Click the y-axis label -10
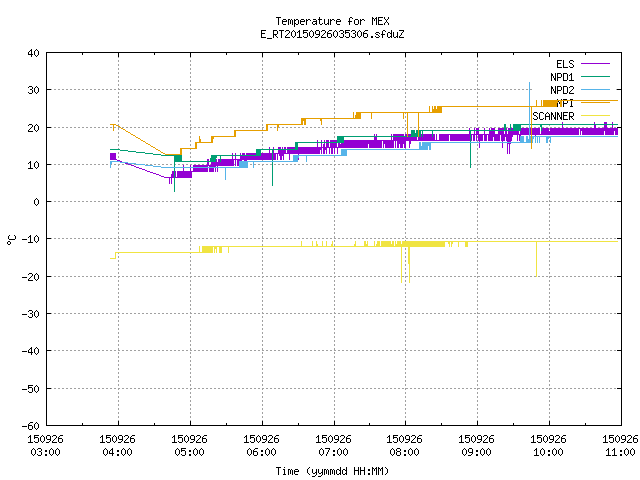Viewport: 640px width, 480px height. [31, 239]
